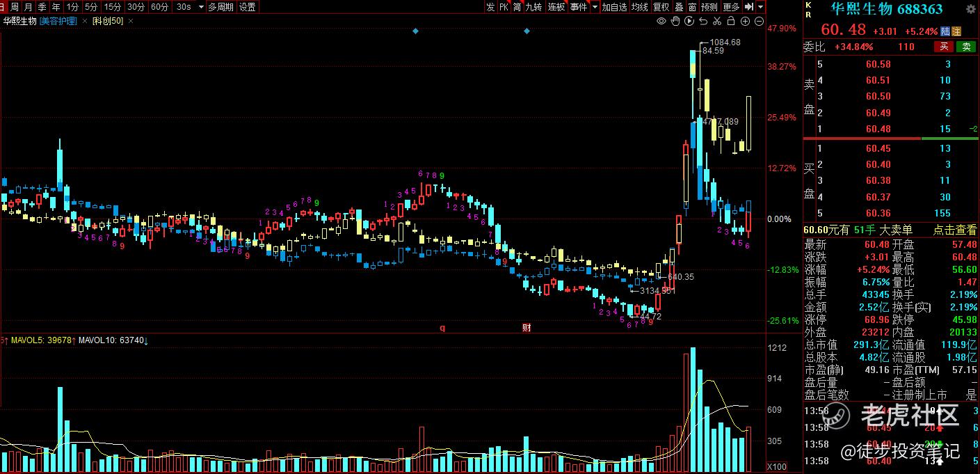Click the eye icon above the chart
This screenshot has height=474, width=980.
tap(661, 22)
